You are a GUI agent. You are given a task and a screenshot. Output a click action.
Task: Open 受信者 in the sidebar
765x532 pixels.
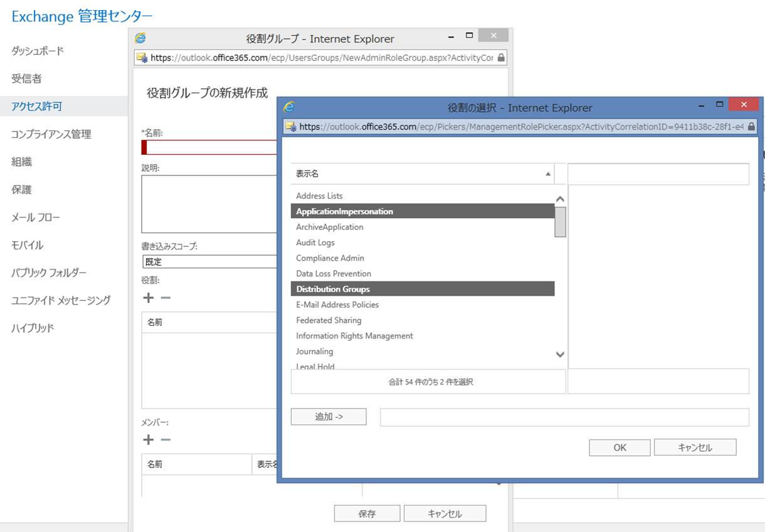coord(26,79)
